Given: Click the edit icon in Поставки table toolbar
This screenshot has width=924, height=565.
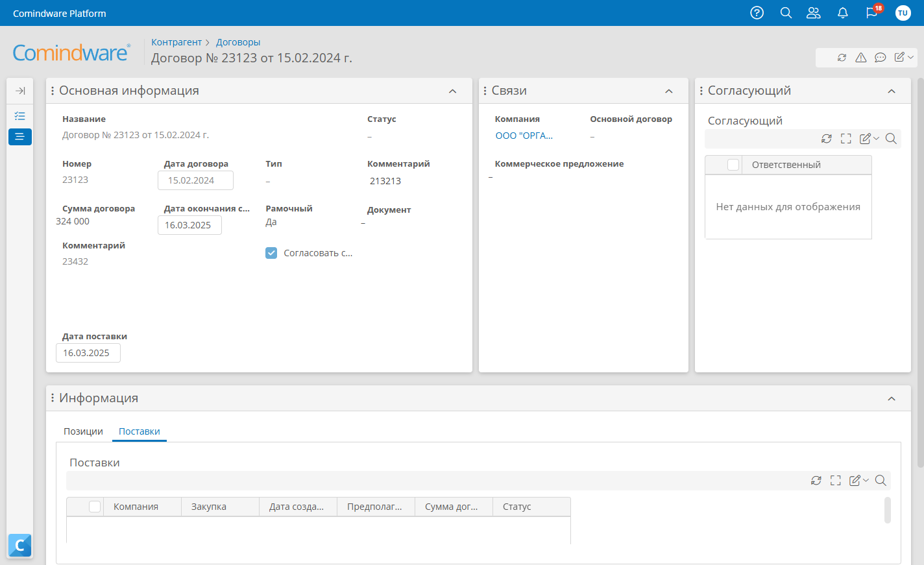Looking at the screenshot, I should tap(855, 480).
